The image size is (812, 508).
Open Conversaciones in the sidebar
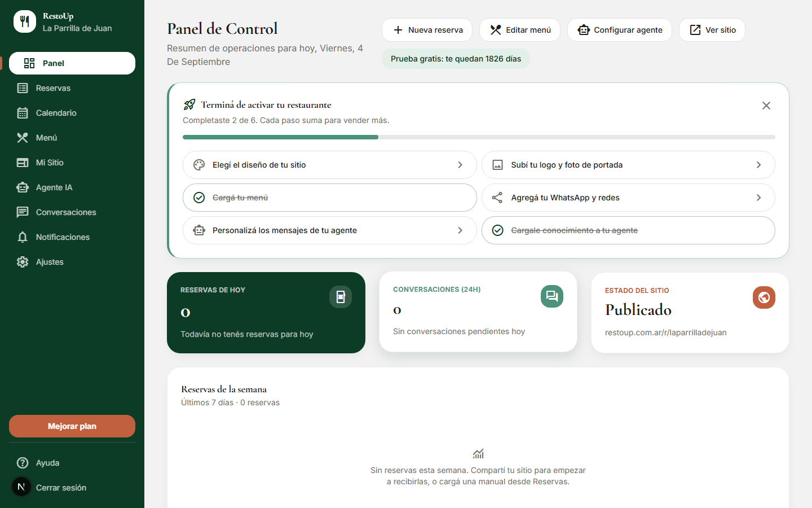(72, 212)
